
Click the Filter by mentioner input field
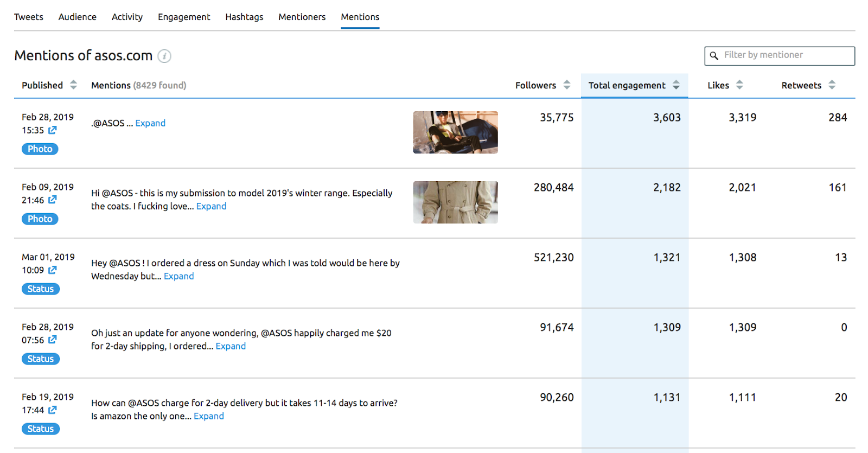pos(780,55)
